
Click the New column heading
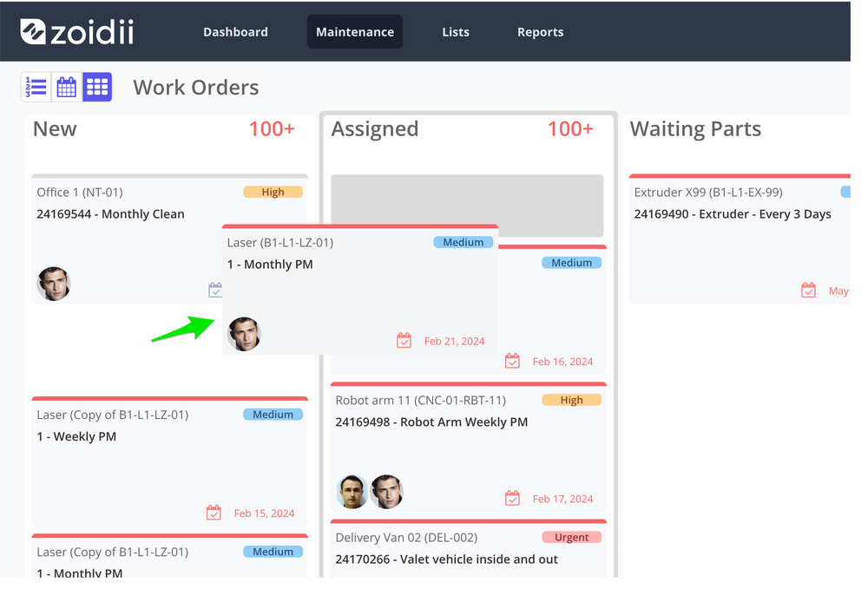(55, 129)
